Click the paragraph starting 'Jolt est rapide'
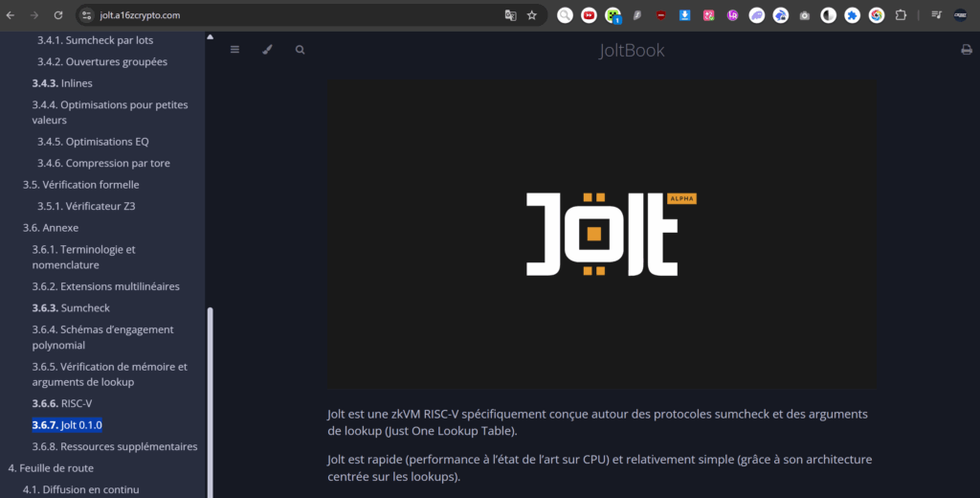Image resolution: width=980 pixels, height=498 pixels. pos(599,468)
